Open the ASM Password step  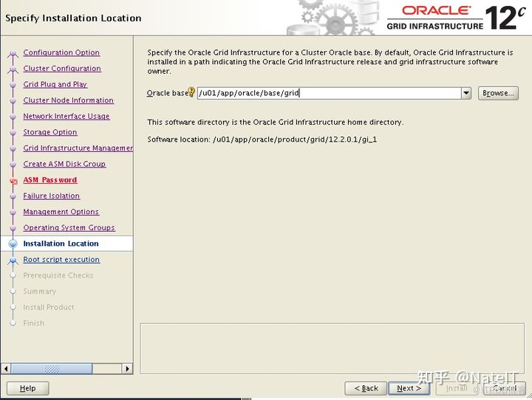point(50,180)
